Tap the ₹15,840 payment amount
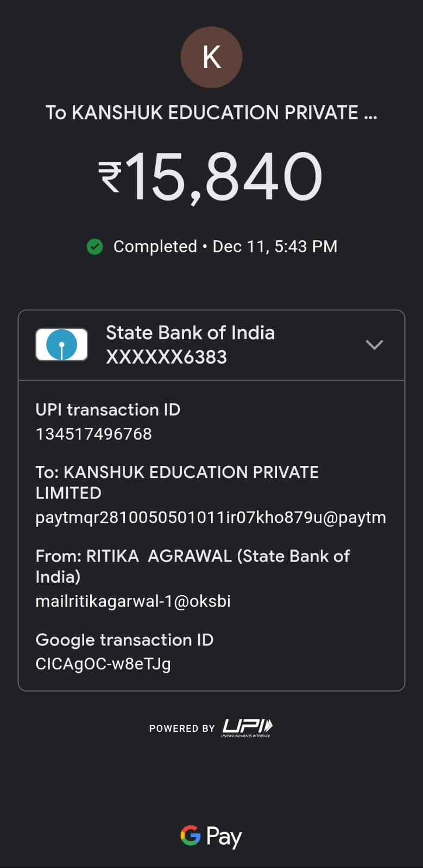 [x=211, y=177]
